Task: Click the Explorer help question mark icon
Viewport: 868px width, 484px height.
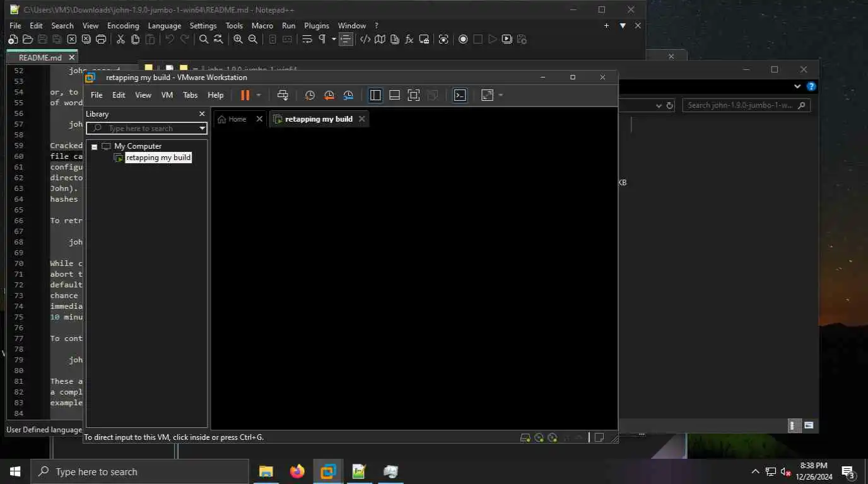Action: (811, 86)
